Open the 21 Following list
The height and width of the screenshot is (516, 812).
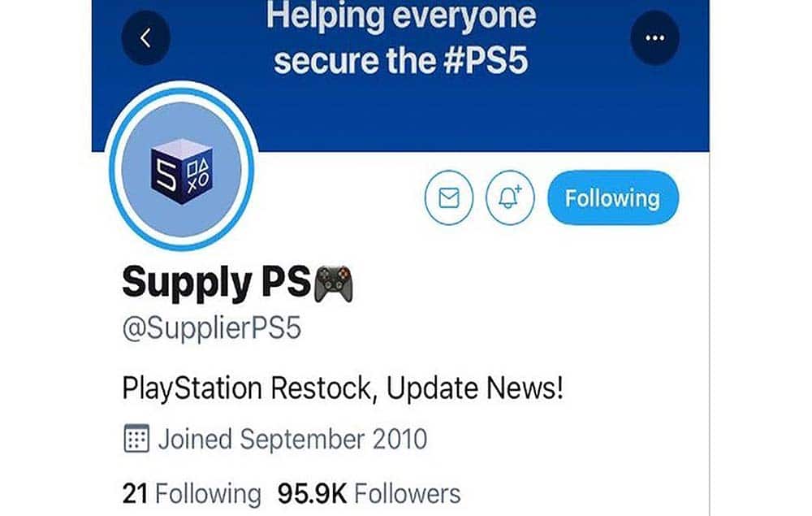pos(192,494)
